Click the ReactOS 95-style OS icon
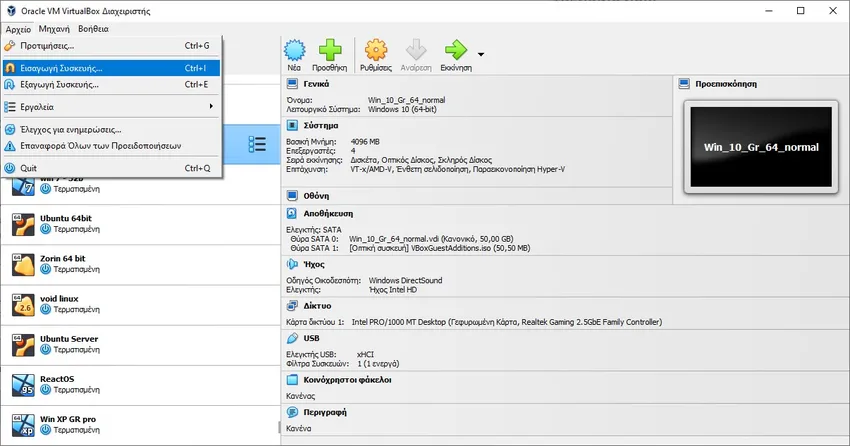 click(23, 385)
